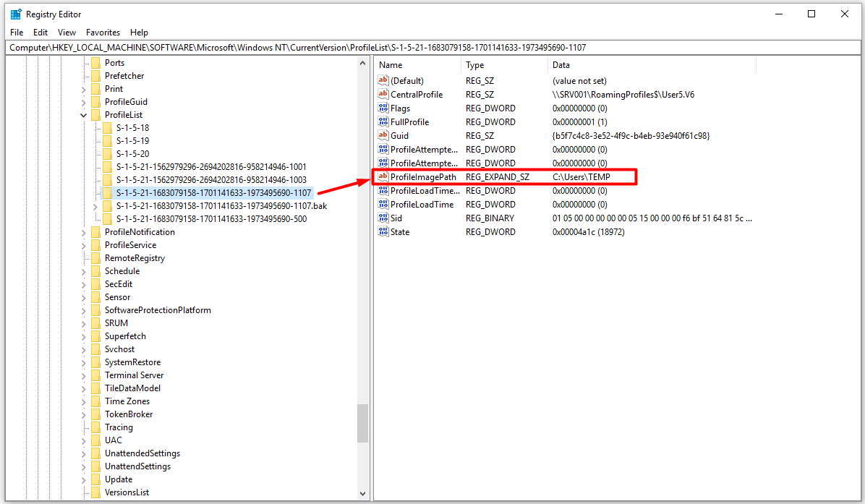This screenshot has height=504, width=865.
Task: Click the string icon of Guid value
Action: [x=383, y=136]
